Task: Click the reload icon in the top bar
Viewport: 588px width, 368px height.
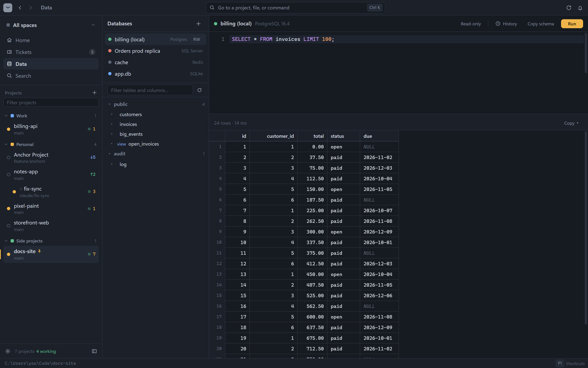Action: tap(569, 8)
